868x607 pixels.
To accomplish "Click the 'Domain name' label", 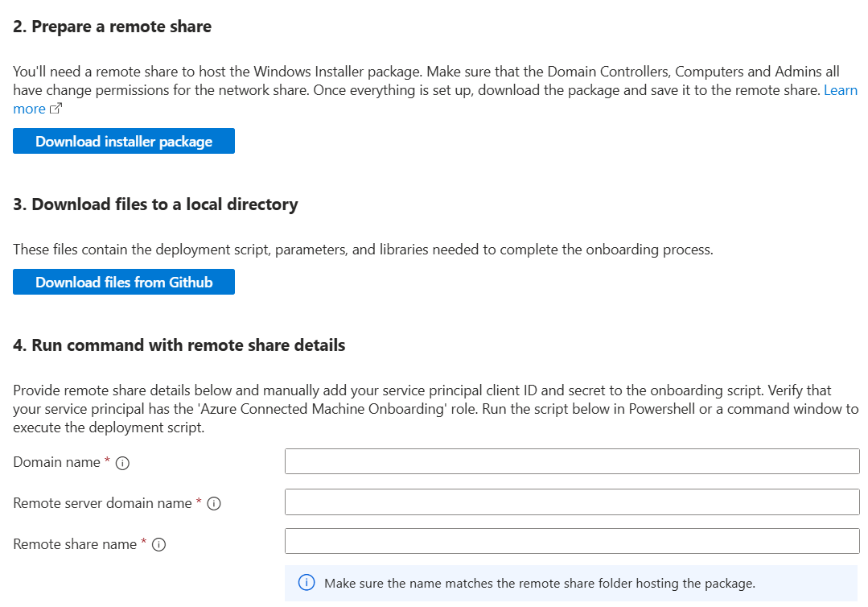I will [56, 462].
